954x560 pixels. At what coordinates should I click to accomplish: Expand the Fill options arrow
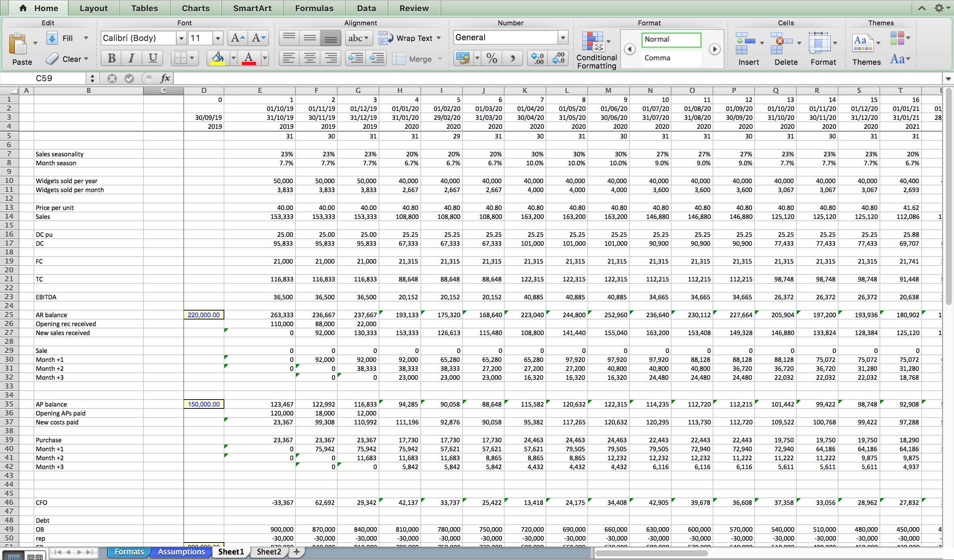coord(86,38)
